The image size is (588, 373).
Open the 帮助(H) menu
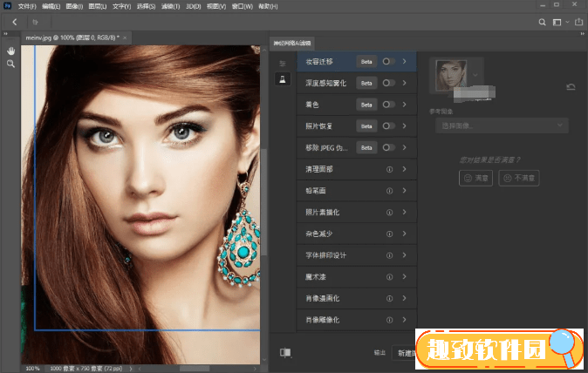coord(268,6)
